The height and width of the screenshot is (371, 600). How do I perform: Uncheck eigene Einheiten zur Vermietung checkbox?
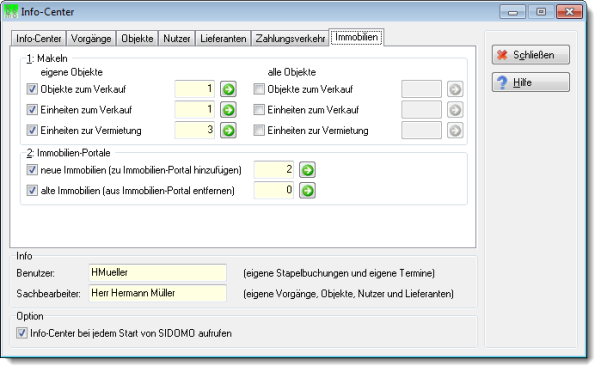(32, 131)
